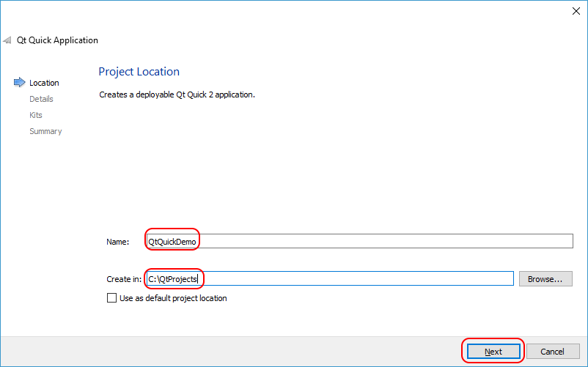Click the 'Qt Quick Application' wizard title

point(57,40)
